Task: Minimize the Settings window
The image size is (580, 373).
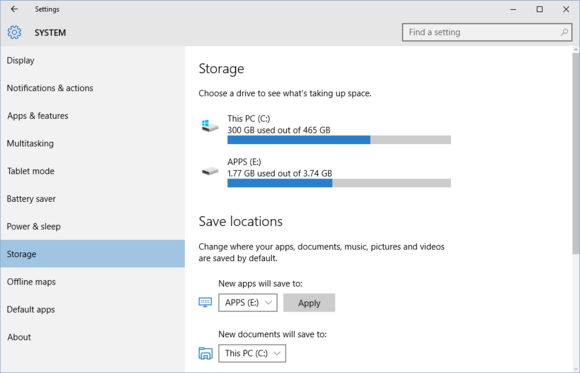Action: (x=513, y=9)
